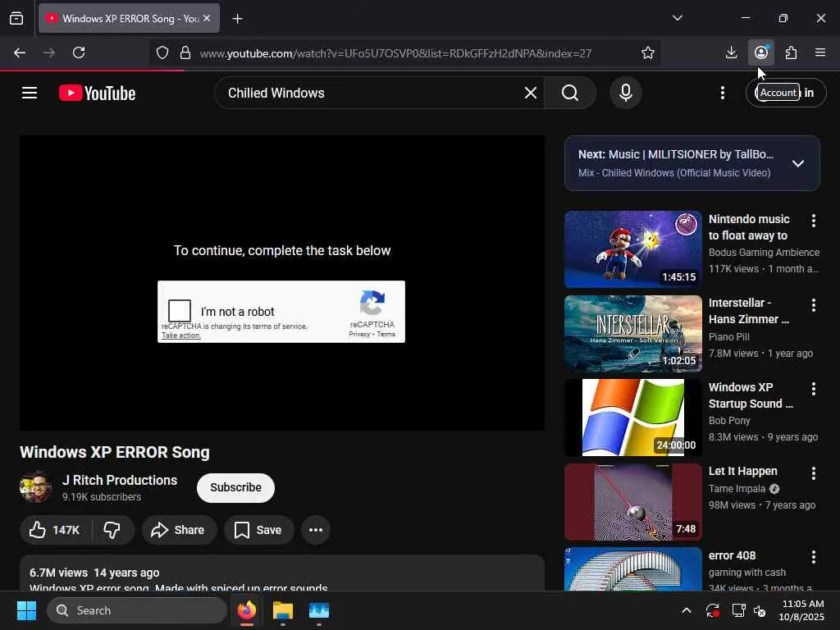Viewport: 840px width, 630px height.
Task: Open options for Nintendo music video
Action: [x=813, y=221]
